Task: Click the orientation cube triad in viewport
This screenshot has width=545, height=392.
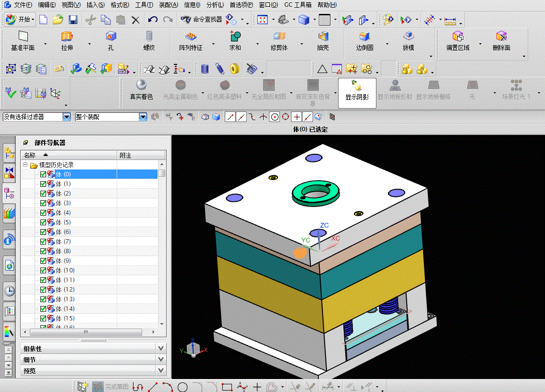Action: (x=193, y=348)
